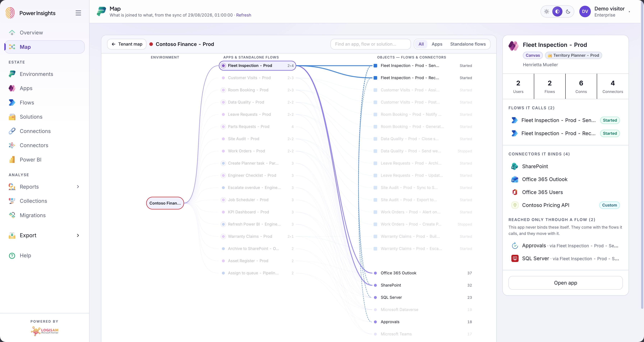This screenshot has height=342, width=644.
Task: Open the first Fleet Inspection - Prod - Sen... flow
Action: pos(565,120)
